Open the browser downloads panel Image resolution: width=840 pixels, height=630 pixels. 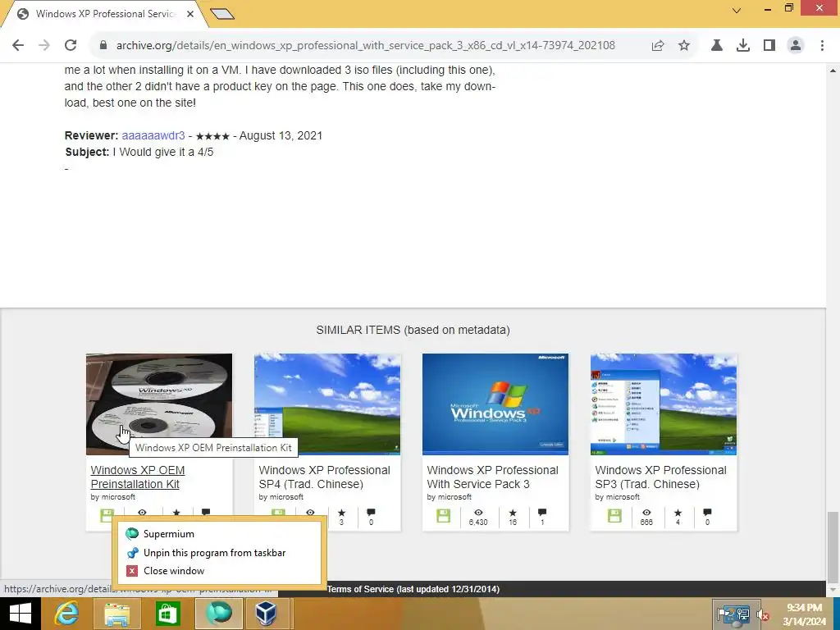(743, 45)
